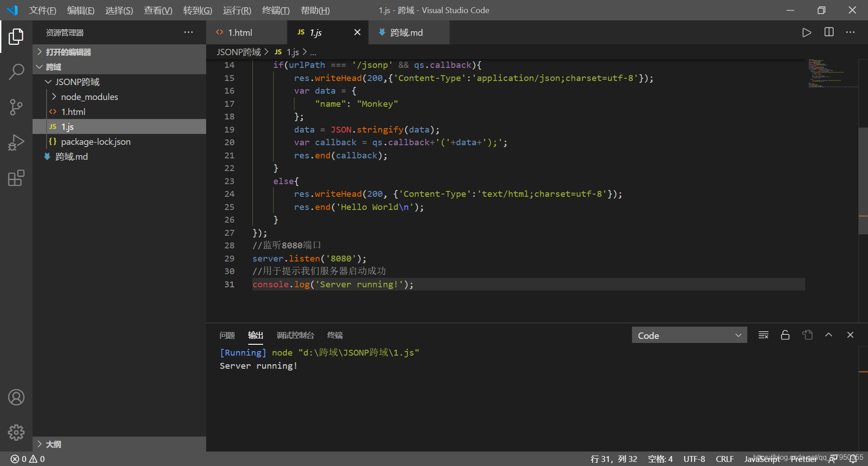
Task: Expand the node_modules folder
Action: pos(119,97)
